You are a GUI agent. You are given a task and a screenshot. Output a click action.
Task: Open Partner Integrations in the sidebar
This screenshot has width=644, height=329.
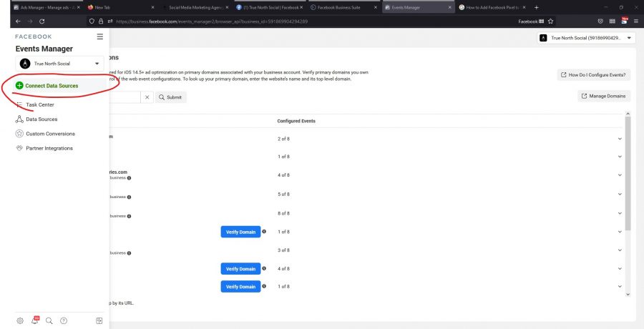(x=49, y=148)
